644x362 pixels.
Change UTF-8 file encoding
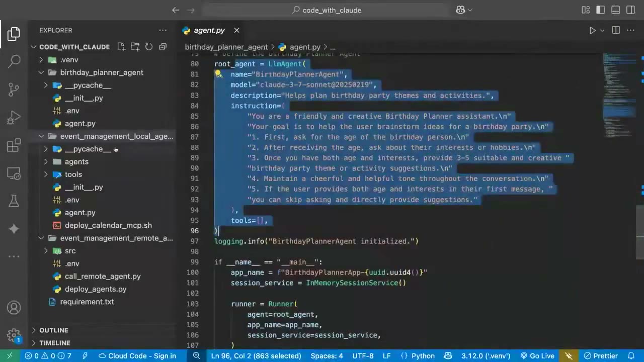click(x=363, y=356)
